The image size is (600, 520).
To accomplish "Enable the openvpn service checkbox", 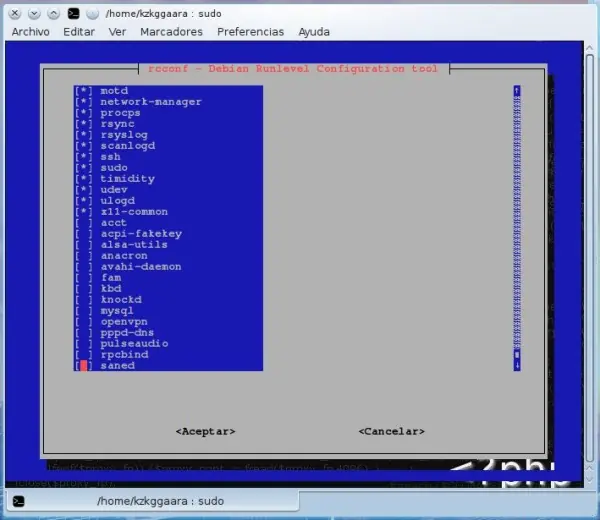I will pos(84,322).
